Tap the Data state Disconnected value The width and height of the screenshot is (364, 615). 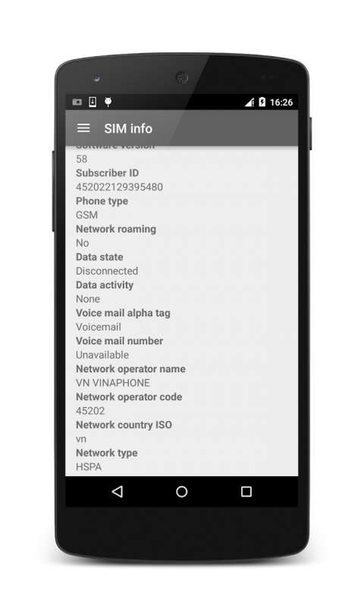[107, 271]
